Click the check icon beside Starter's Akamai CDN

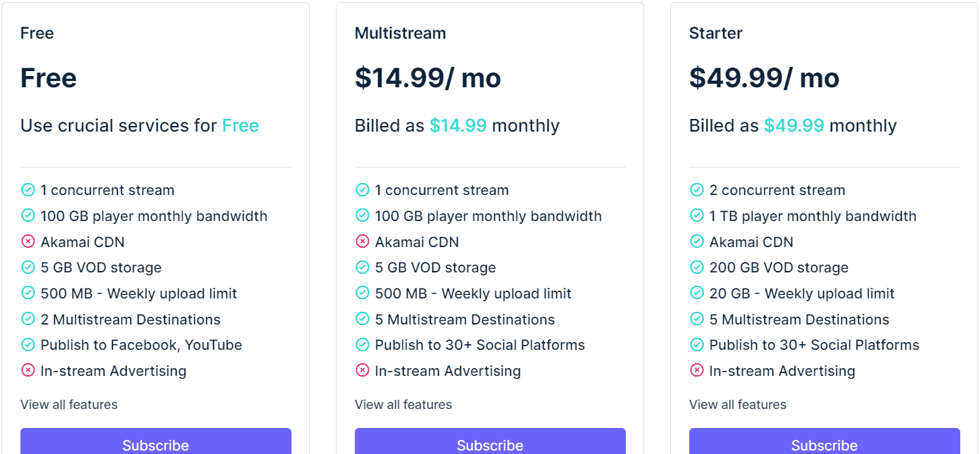coord(697,241)
